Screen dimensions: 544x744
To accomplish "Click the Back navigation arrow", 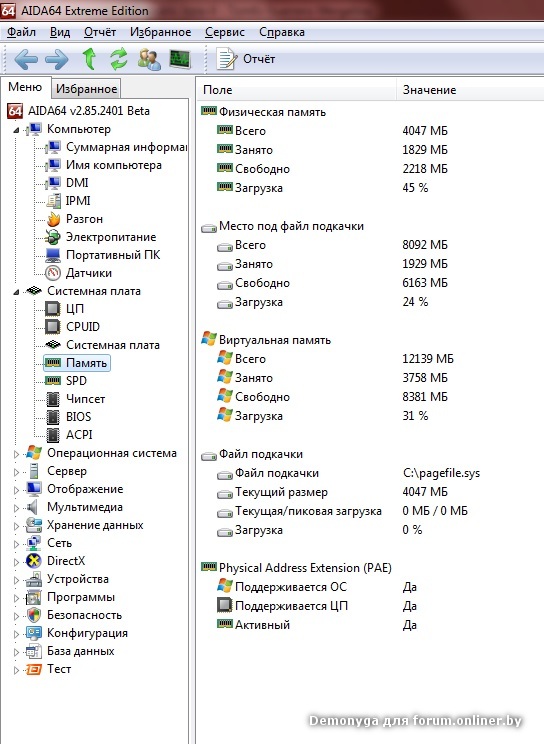I will coord(26,59).
